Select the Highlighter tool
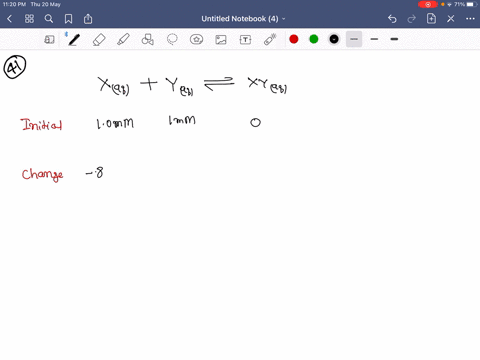 (123, 40)
